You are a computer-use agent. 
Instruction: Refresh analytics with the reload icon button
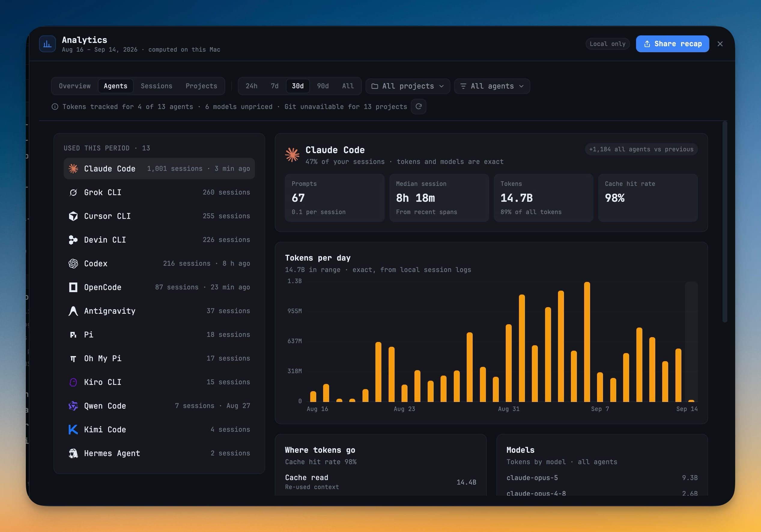pos(419,107)
